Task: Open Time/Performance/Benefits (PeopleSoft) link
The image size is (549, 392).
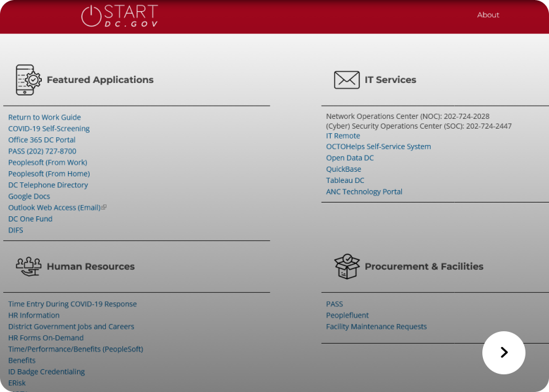Action: (x=76, y=349)
